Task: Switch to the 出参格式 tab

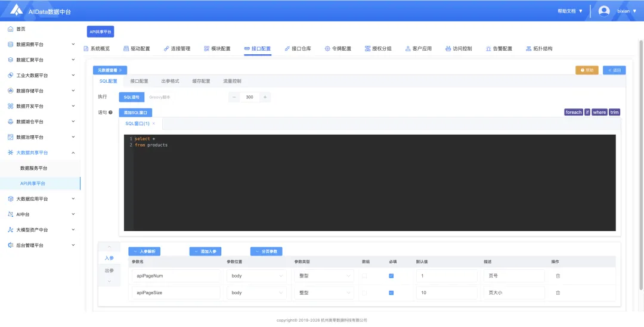Action: [170, 81]
